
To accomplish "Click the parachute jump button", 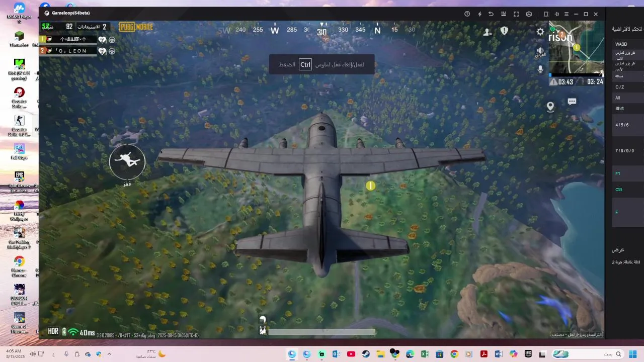I will 127,161.
